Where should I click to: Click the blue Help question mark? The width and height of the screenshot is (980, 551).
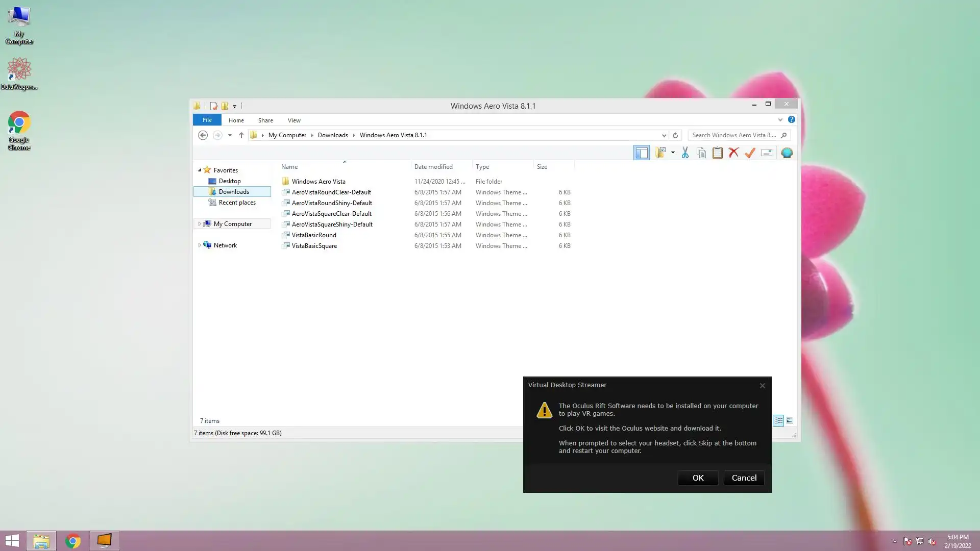coord(791,119)
